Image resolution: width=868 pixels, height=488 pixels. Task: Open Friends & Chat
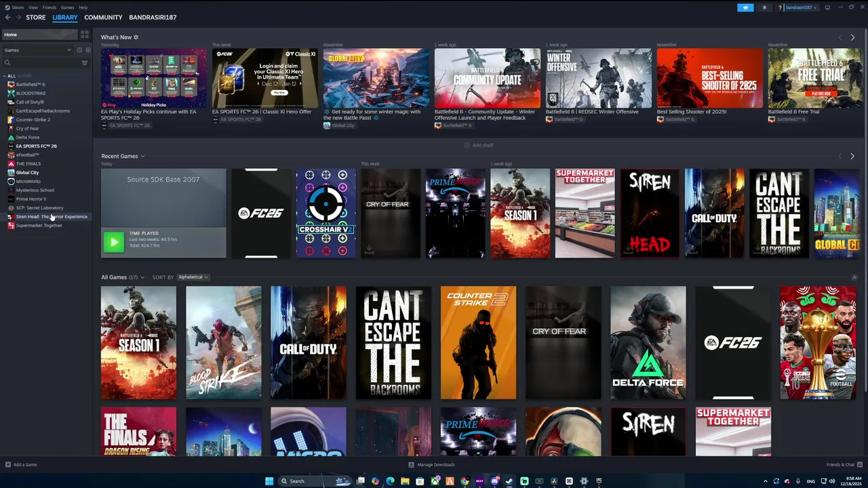[844, 464]
